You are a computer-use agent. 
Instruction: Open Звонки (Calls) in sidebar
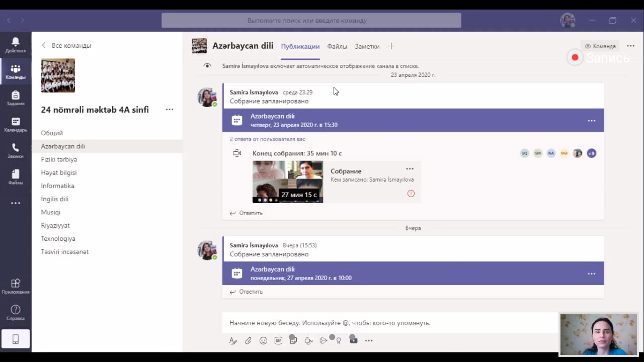(x=16, y=150)
